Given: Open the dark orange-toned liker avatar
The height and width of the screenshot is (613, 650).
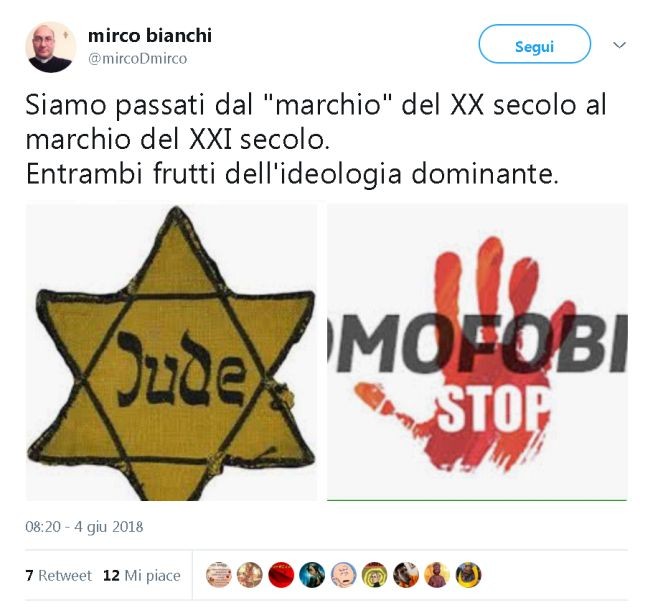Looking at the screenshot, I should 406,575.
